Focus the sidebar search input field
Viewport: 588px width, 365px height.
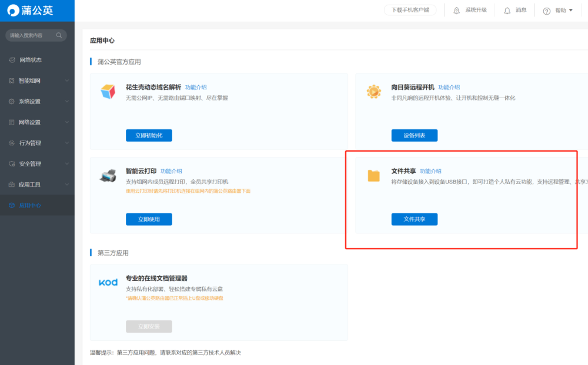(x=32, y=35)
